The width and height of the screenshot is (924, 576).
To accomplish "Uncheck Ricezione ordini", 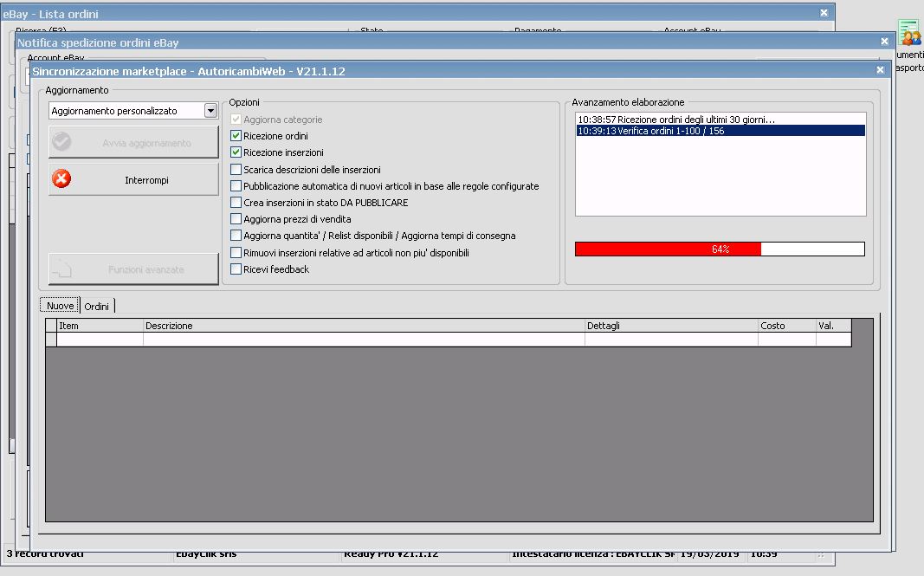I will pos(236,136).
